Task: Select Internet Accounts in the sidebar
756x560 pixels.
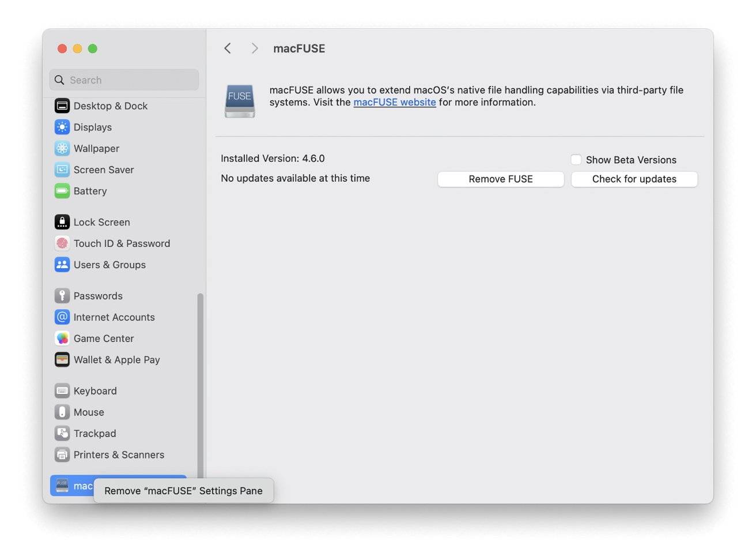Action: pyautogui.click(x=114, y=317)
